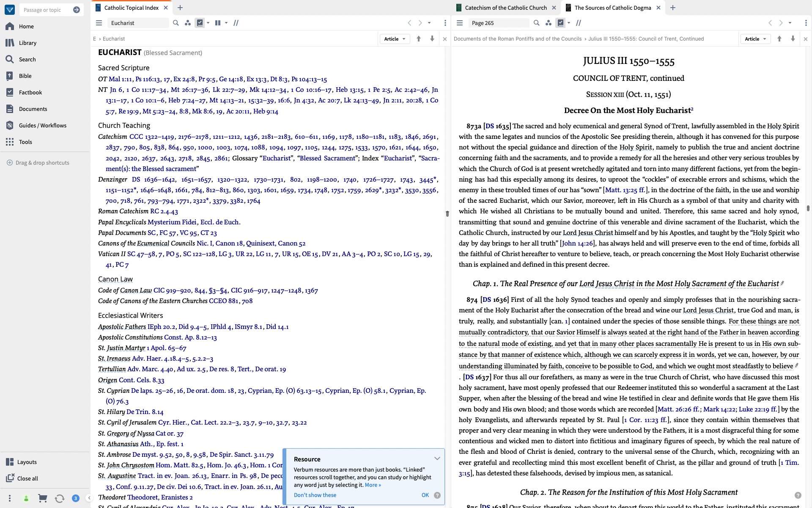Screen dimensions: 812x508
Task: Add new tab beside Sources of Catholic Dogma
Action: coord(673,8)
